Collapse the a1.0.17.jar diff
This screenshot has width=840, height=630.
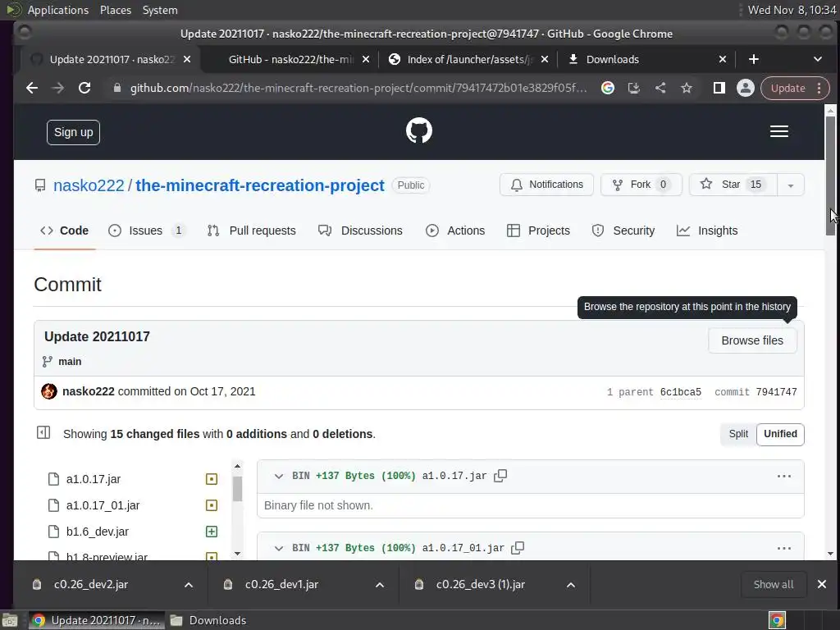pyautogui.click(x=279, y=476)
